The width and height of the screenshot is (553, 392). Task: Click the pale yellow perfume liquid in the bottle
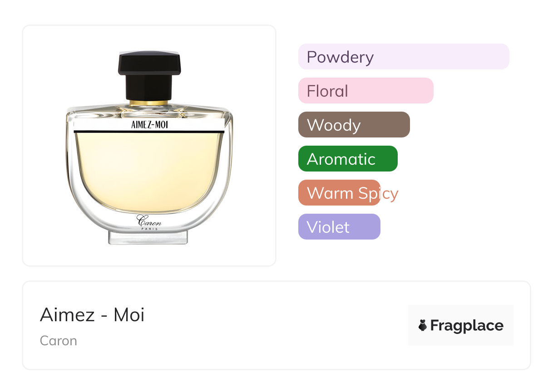[x=149, y=172]
